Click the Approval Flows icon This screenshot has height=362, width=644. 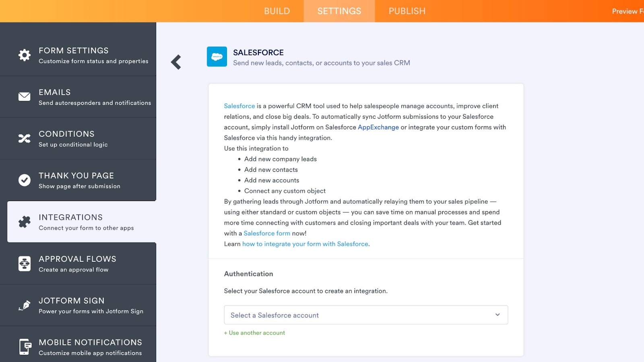[x=25, y=263]
